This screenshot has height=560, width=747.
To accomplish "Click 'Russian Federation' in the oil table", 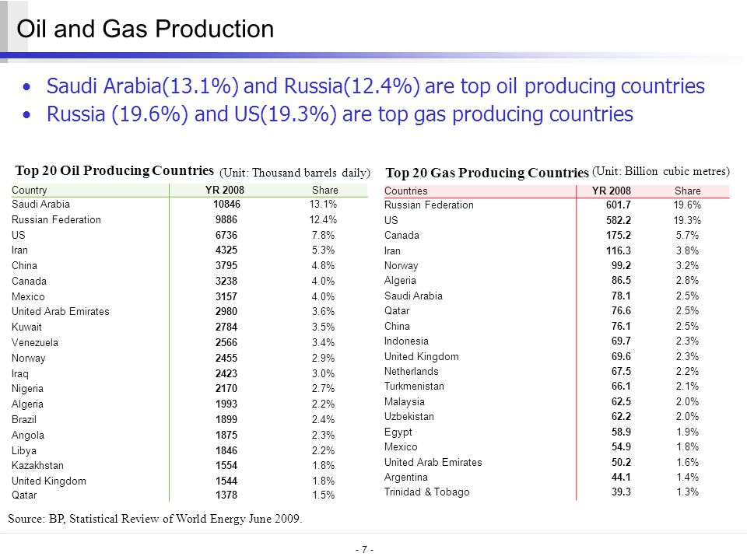I will click(56, 220).
